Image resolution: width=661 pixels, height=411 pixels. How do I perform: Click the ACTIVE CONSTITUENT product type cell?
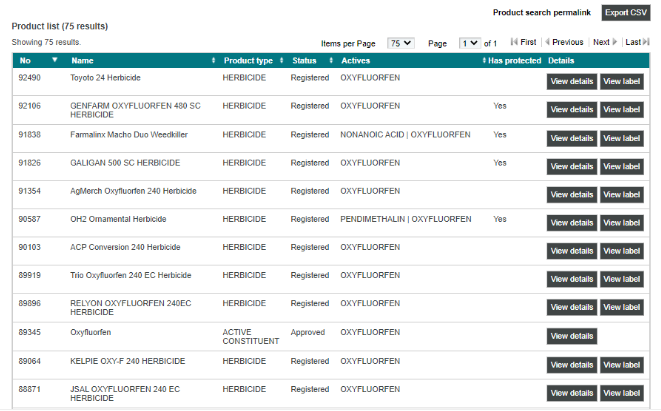pos(251,336)
